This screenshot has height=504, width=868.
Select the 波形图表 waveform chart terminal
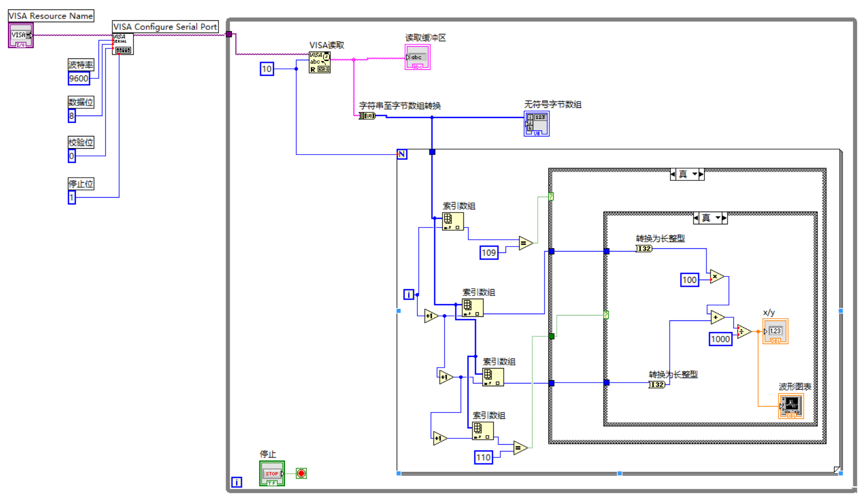click(791, 406)
